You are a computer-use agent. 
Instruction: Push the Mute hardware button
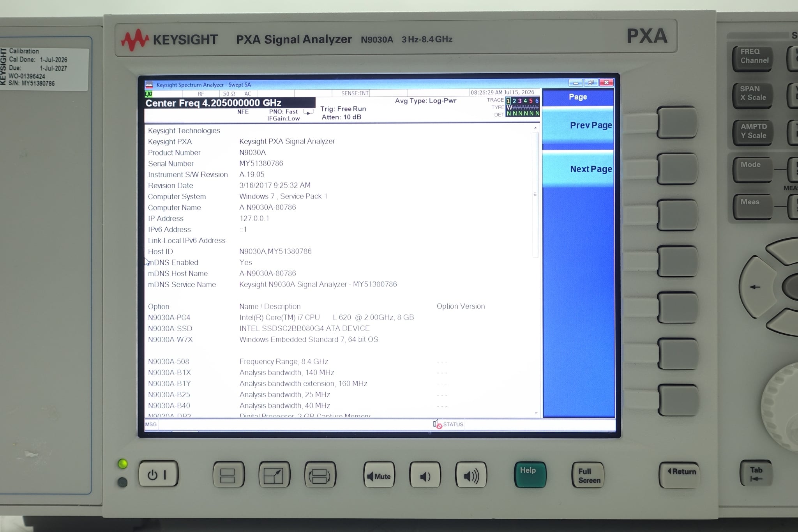point(379,475)
